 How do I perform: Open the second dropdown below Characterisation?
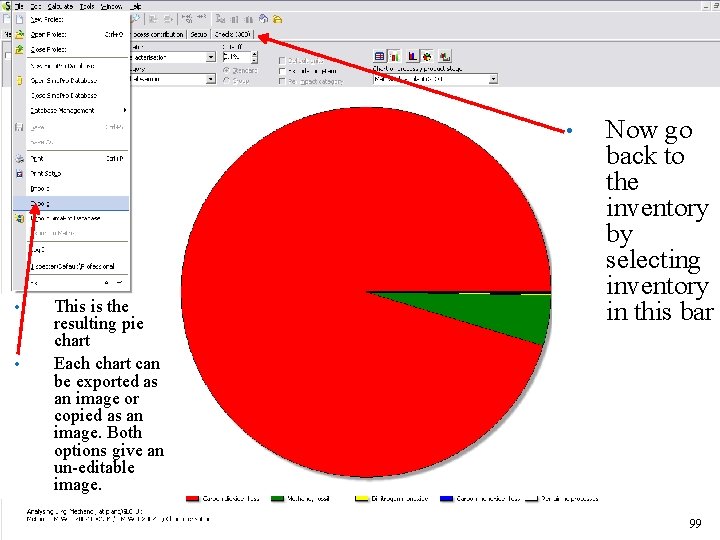point(211,79)
